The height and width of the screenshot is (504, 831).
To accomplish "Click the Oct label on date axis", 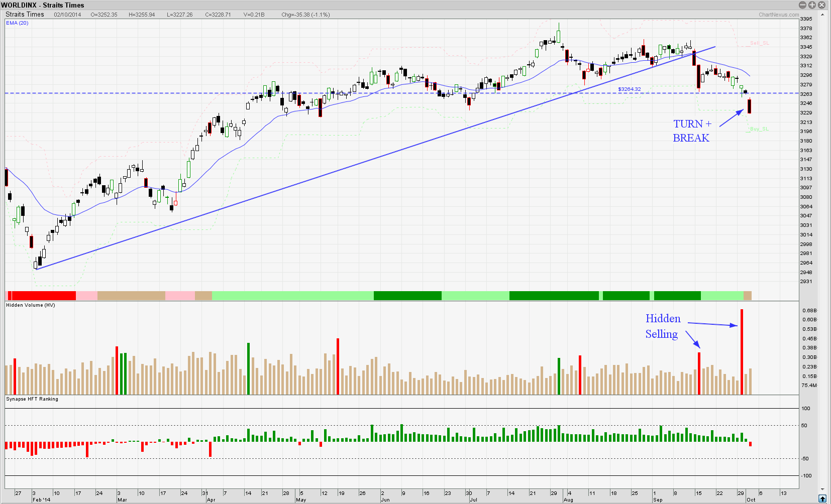I will click(x=751, y=500).
